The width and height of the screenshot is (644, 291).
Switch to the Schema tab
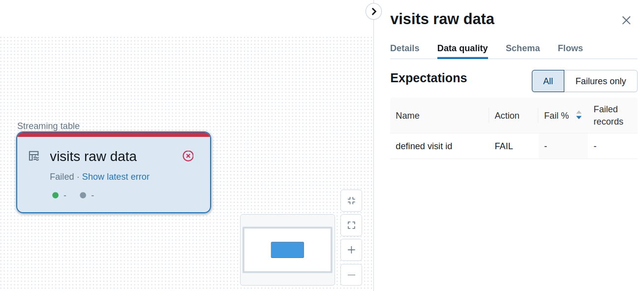click(x=523, y=48)
